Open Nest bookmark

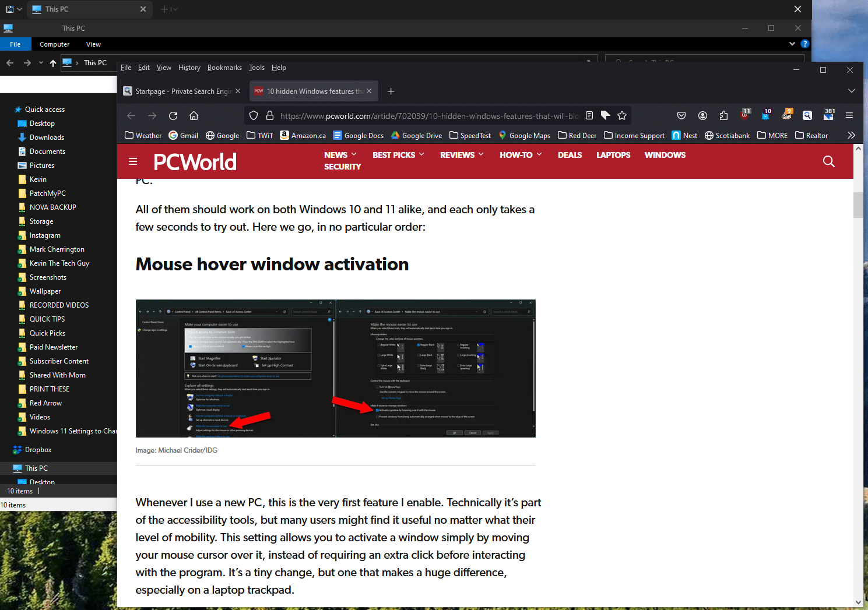(x=684, y=135)
